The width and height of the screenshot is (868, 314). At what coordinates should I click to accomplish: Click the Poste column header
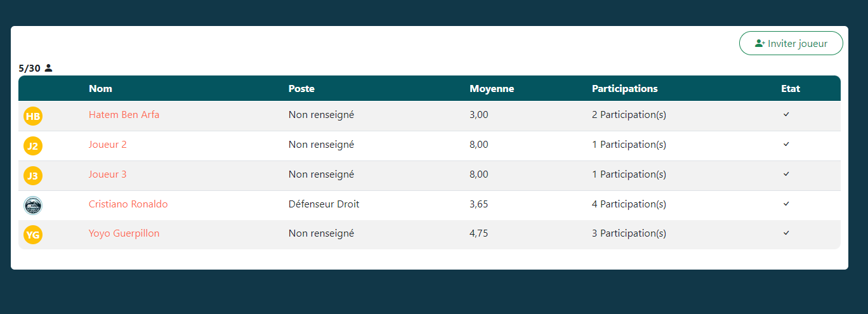tap(301, 89)
